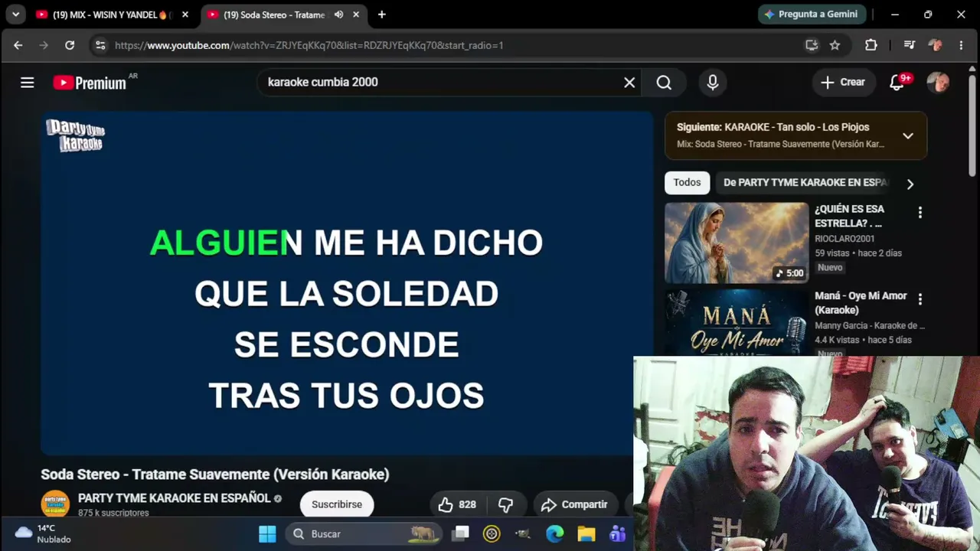Open File Explorer from the taskbar

[x=586, y=534]
